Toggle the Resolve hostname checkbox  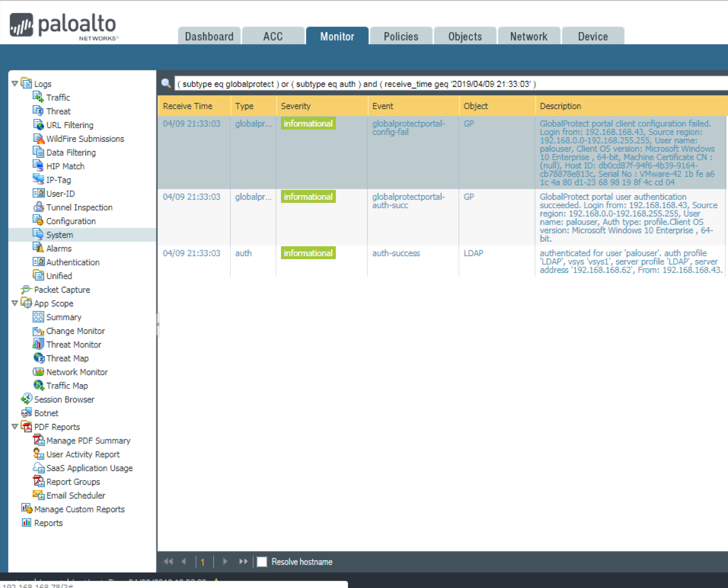262,562
